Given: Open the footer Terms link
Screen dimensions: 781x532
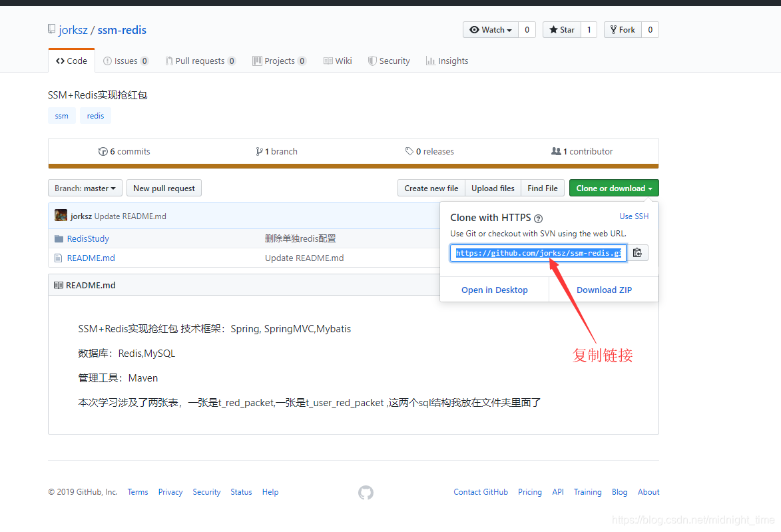Looking at the screenshot, I should click(138, 492).
